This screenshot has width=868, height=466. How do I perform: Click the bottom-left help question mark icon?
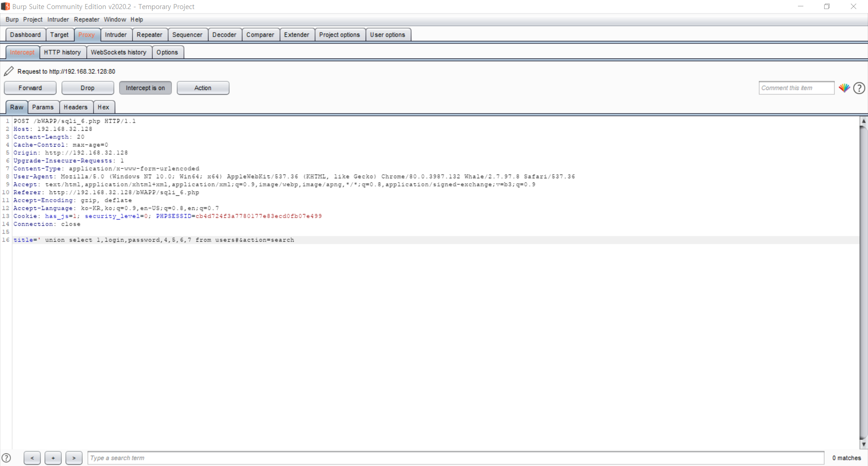(6, 458)
